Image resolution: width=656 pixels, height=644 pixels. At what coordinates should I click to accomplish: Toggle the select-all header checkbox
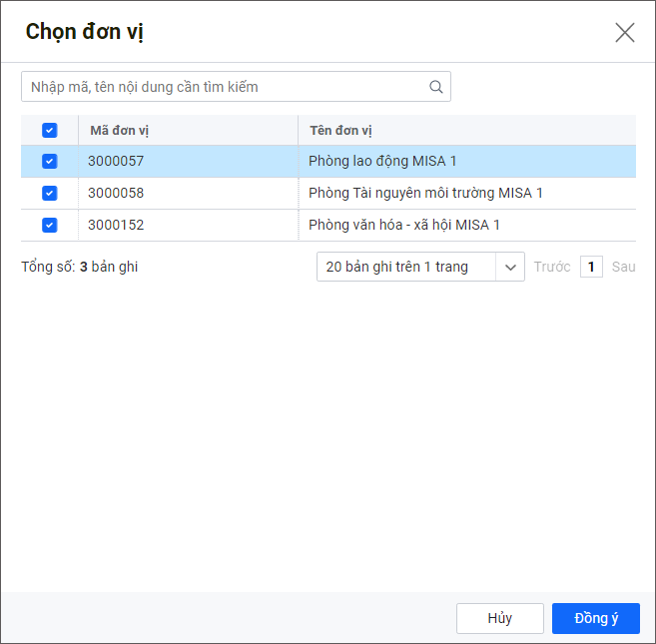50,131
